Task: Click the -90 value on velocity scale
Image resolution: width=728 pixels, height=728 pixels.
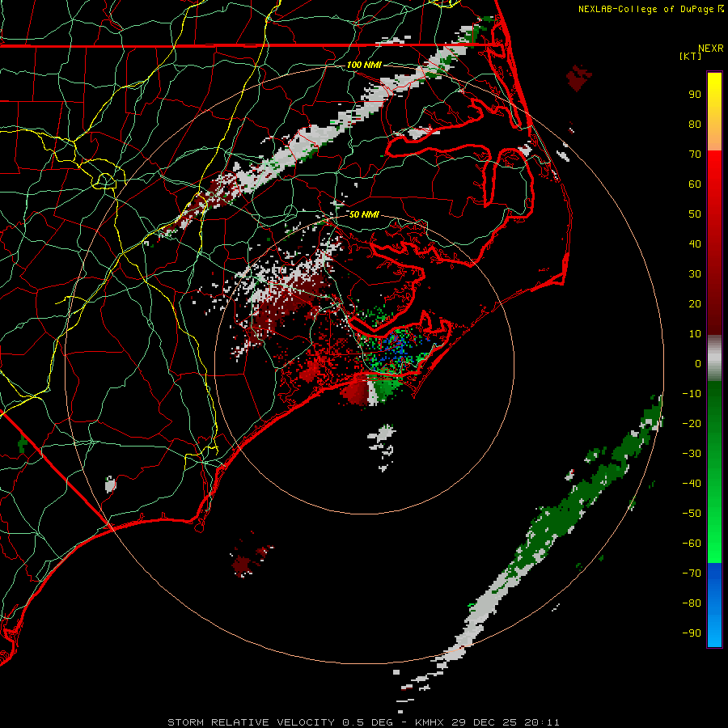Action: (692, 633)
